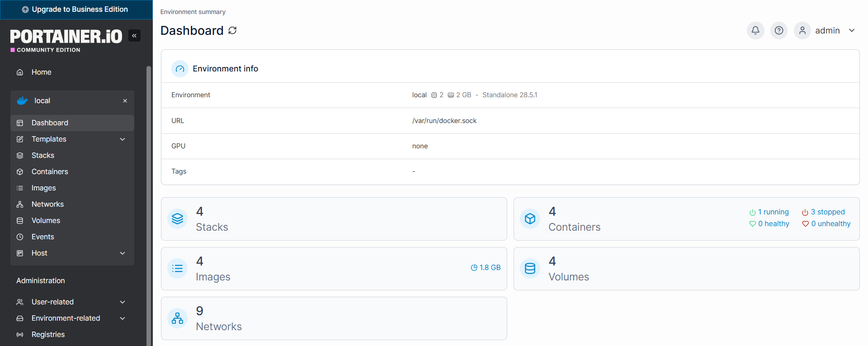This screenshot has height=346, width=868.
Task: Close the local environment with the x
Action: [125, 101]
